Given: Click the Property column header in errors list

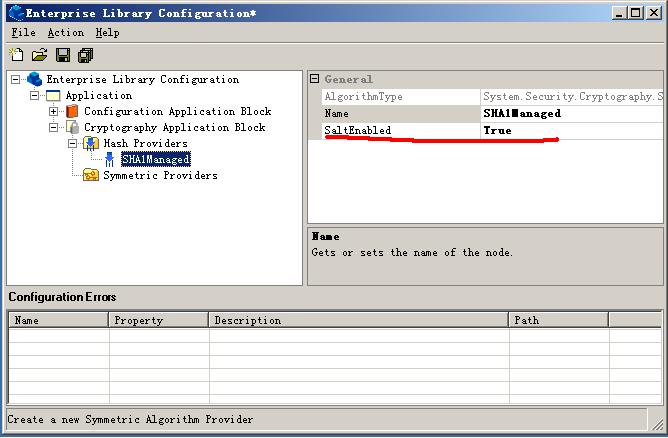Looking at the screenshot, I should tap(158, 320).
